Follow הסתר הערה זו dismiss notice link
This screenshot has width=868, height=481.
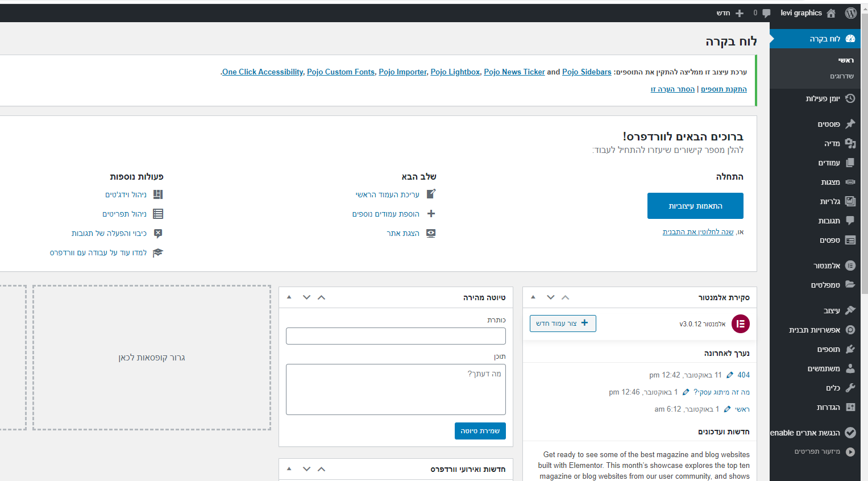(x=672, y=89)
